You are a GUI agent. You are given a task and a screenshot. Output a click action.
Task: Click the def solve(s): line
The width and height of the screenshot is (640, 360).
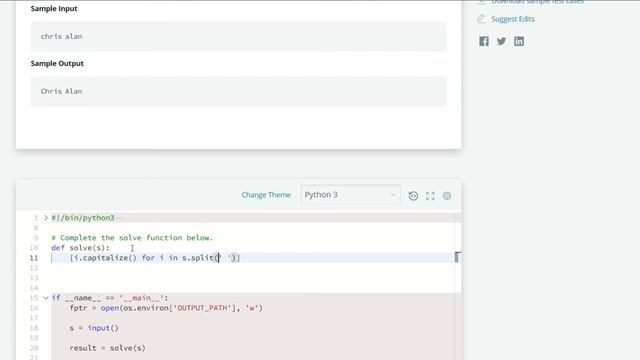[x=80, y=248]
